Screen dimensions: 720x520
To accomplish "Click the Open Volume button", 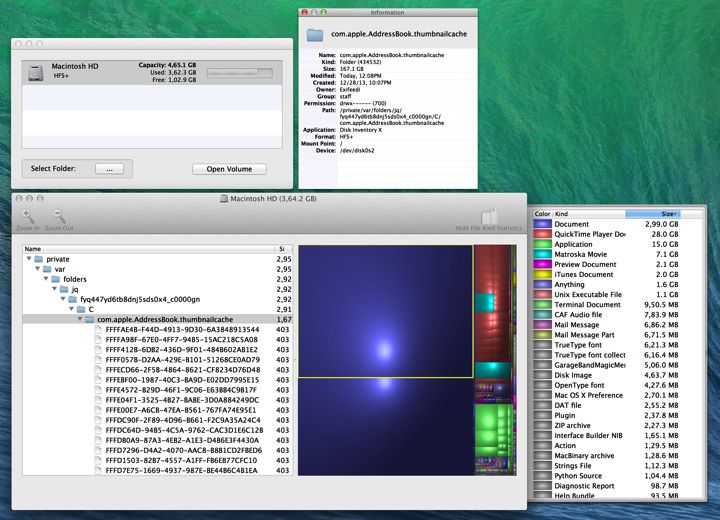I will coord(229,169).
